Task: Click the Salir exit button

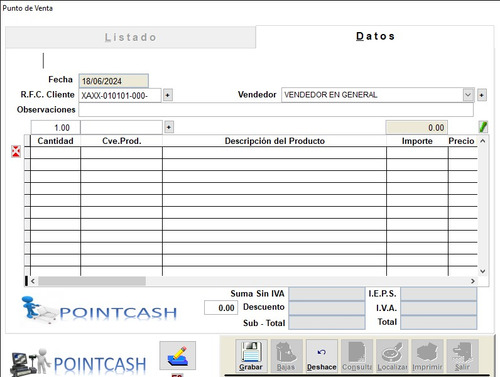Action: click(463, 356)
